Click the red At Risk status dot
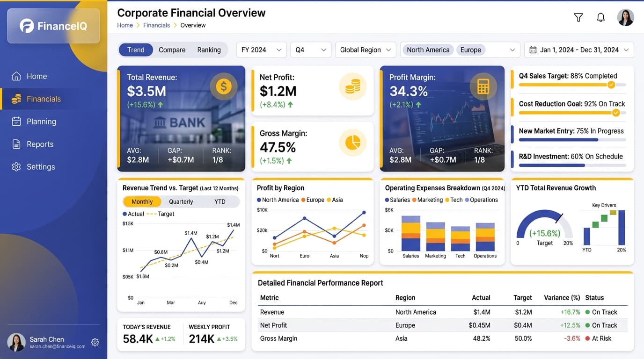Viewport: 644px width, 359px height. tap(587, 338)
